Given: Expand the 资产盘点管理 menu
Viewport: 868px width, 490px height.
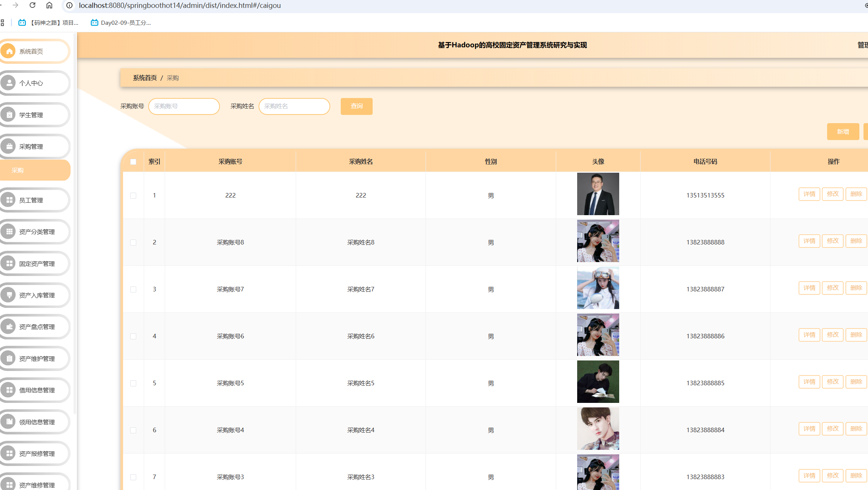Looking at the screenshot, I should [x=35, y=327].
